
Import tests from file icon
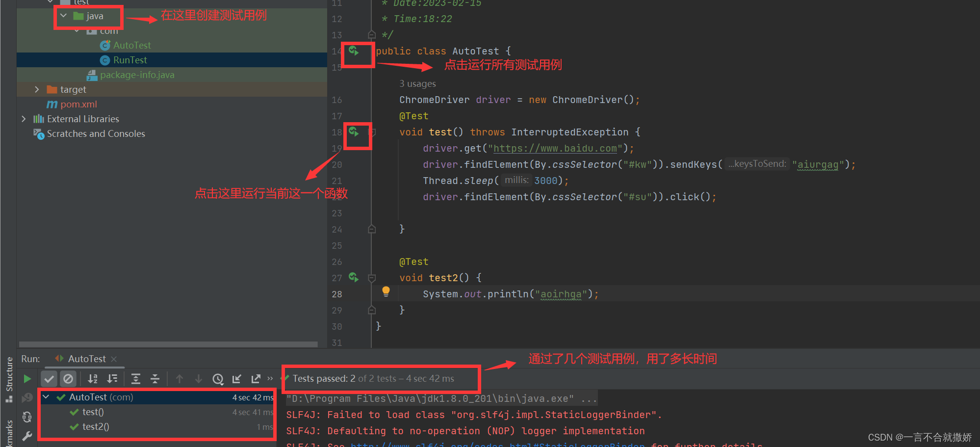pos(237,379)
